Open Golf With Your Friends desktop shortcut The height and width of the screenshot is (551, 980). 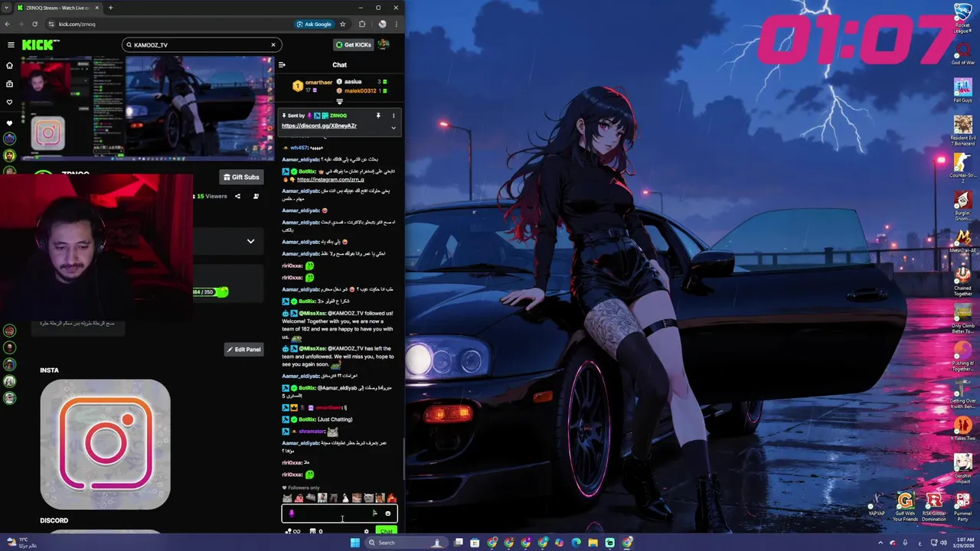click(905, 507)
